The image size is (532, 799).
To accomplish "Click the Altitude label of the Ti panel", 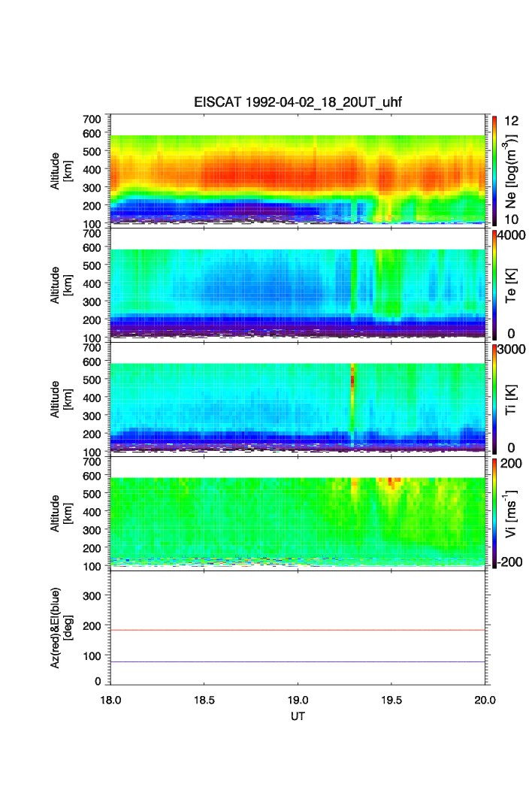I will pyautogui.click(x=61, y=400).
